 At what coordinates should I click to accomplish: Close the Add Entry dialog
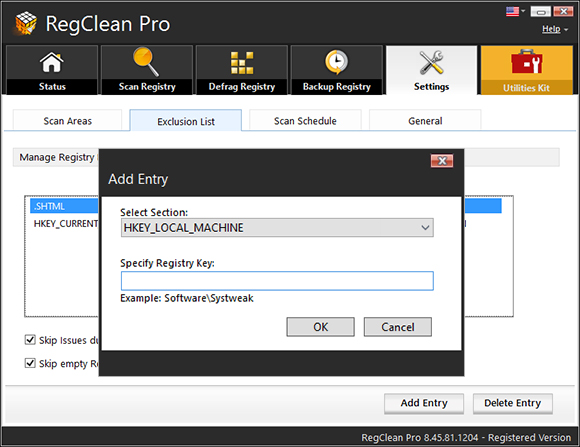click(x=442, y=161)
